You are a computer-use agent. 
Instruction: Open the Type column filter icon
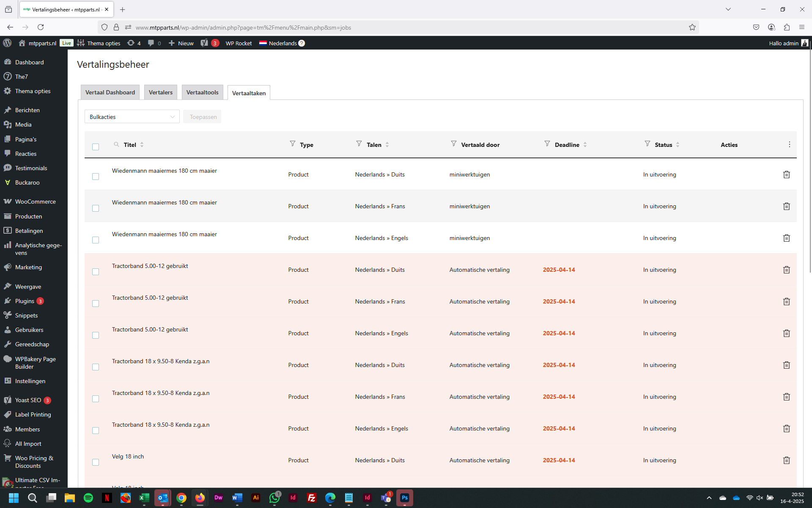pyautogui.click(x=292, y=144)
